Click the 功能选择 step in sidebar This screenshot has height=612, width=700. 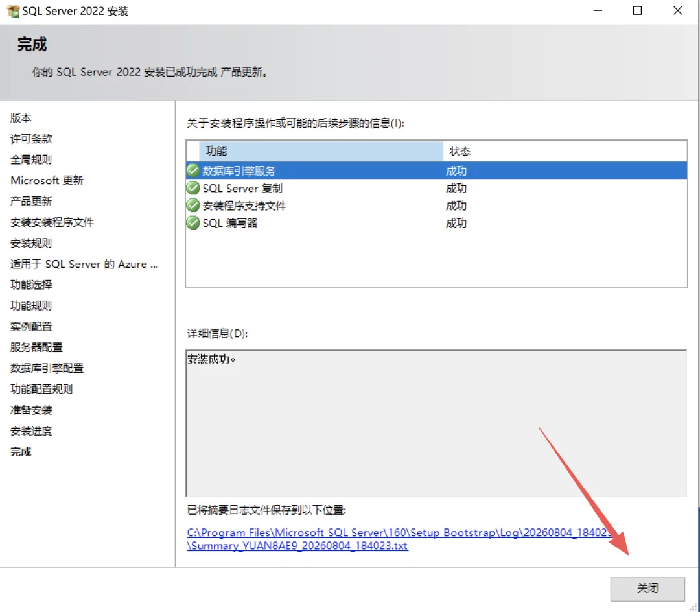(31, 285)
